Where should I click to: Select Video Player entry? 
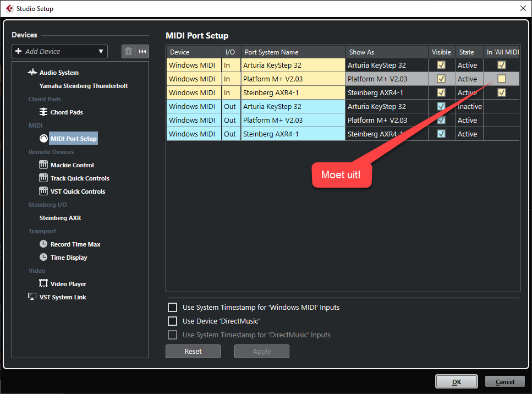point(68,284)
